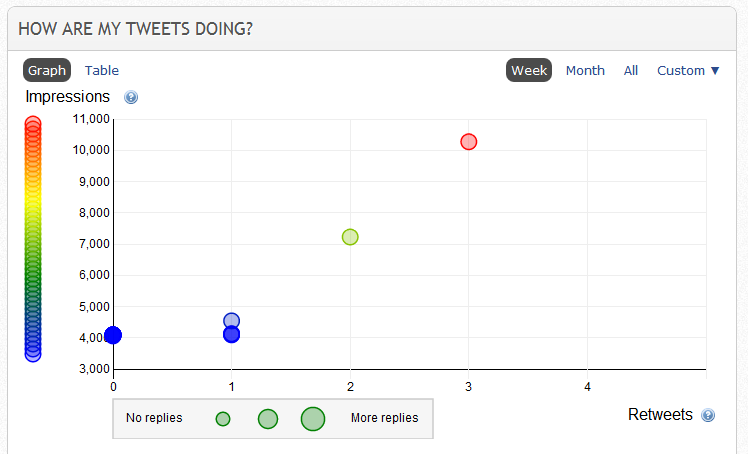
Task: Click the Impressions color gradient scale
Action: [33, 239]
